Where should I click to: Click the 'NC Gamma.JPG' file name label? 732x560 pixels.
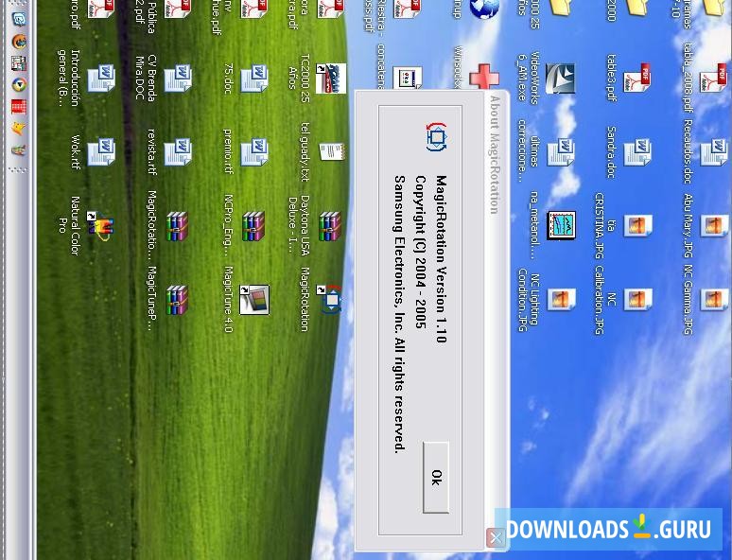(688, 299)
